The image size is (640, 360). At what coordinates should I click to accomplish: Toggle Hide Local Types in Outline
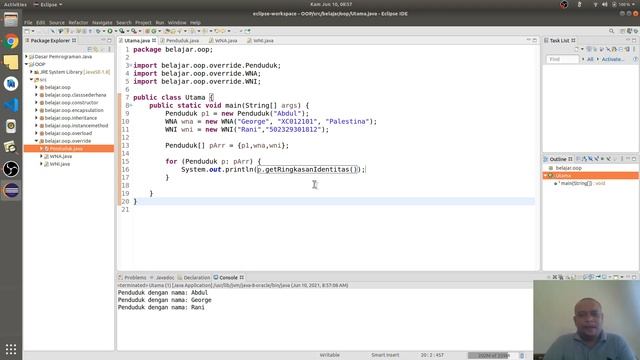coord(609,159)
